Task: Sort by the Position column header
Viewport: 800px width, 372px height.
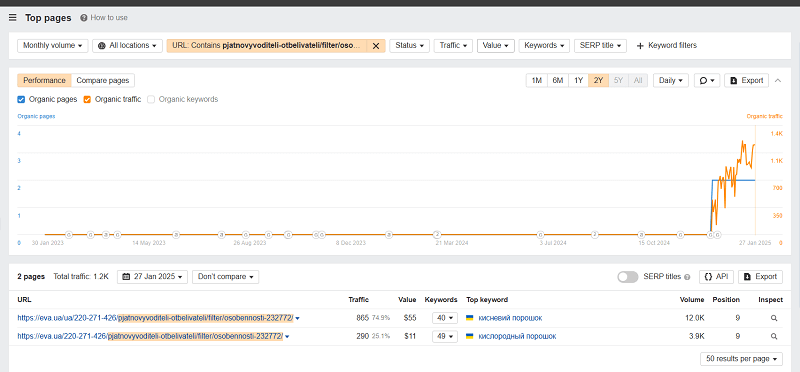Action: tap(726, 300)
